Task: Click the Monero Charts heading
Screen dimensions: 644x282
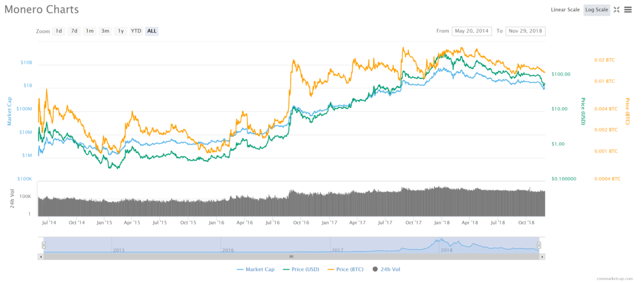Action: pos(42,10)
